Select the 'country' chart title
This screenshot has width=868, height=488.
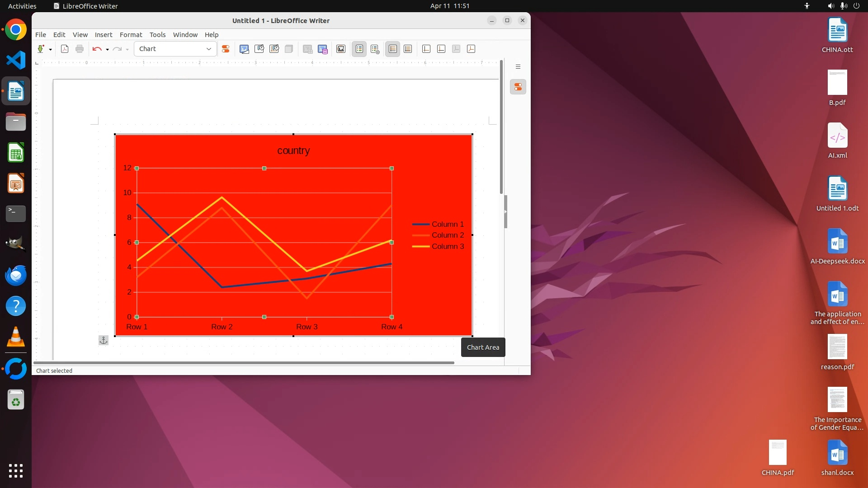pos(293,150)
